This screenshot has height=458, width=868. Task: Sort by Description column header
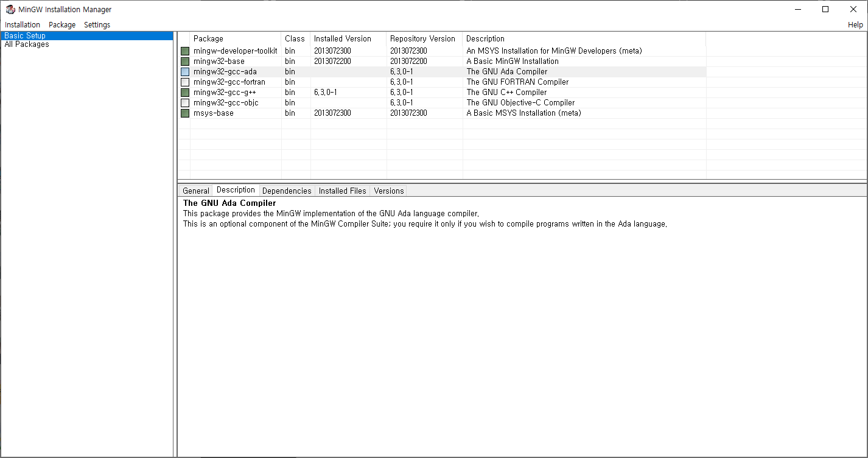pos(584,38)
